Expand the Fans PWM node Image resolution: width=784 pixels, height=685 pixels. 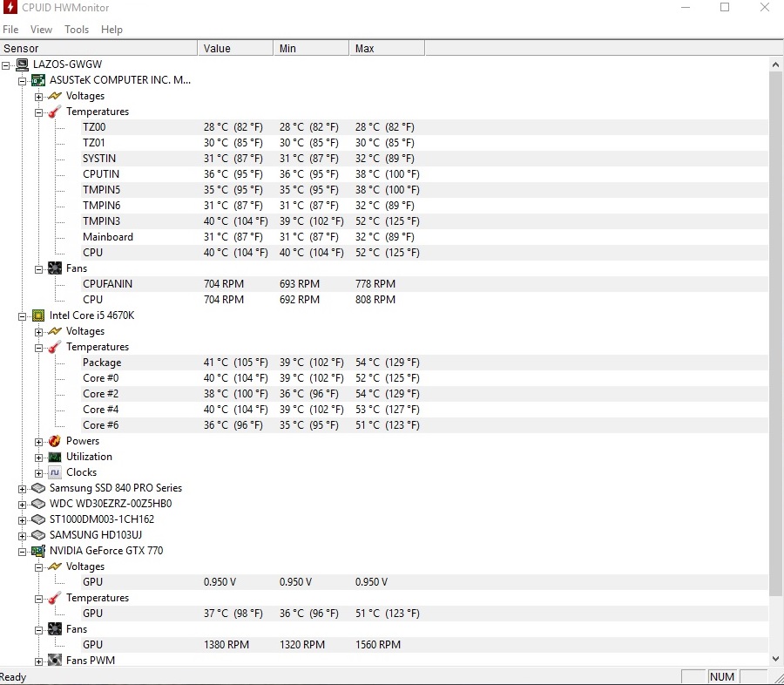click(x=38, y=662)
